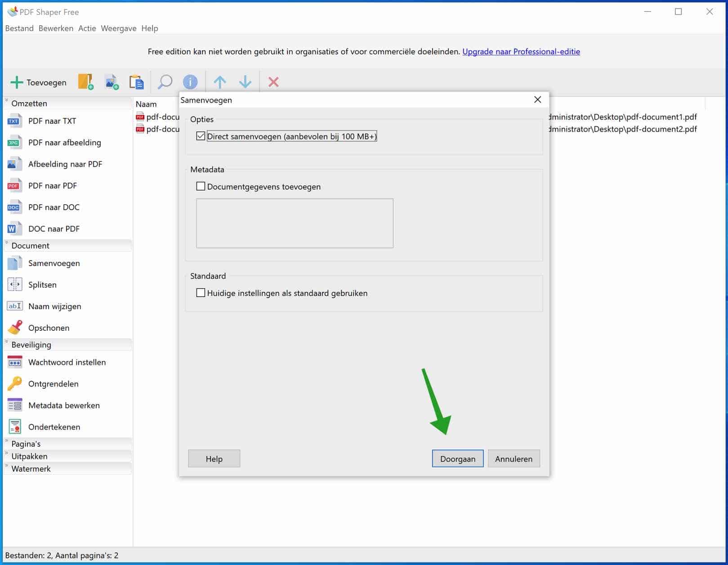The height and width of the screenshot is (565, 728).
Task: Expand the Pagina's section
Action: 26,444
